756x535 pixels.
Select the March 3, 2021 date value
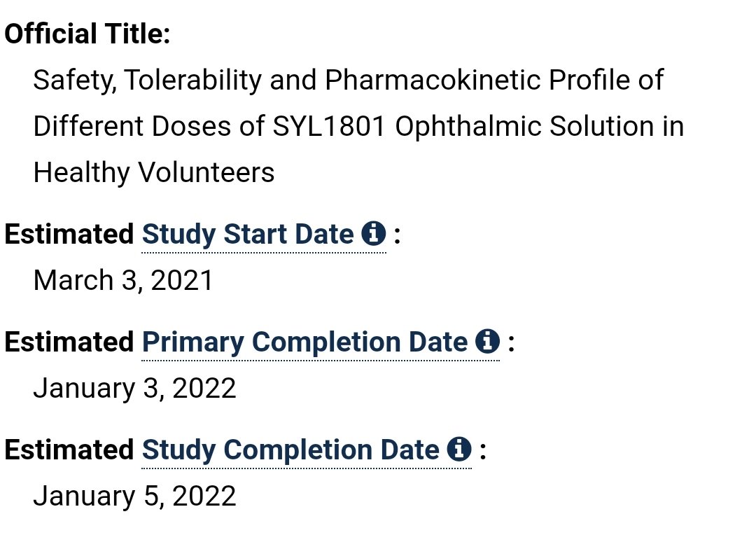point(123,280)
